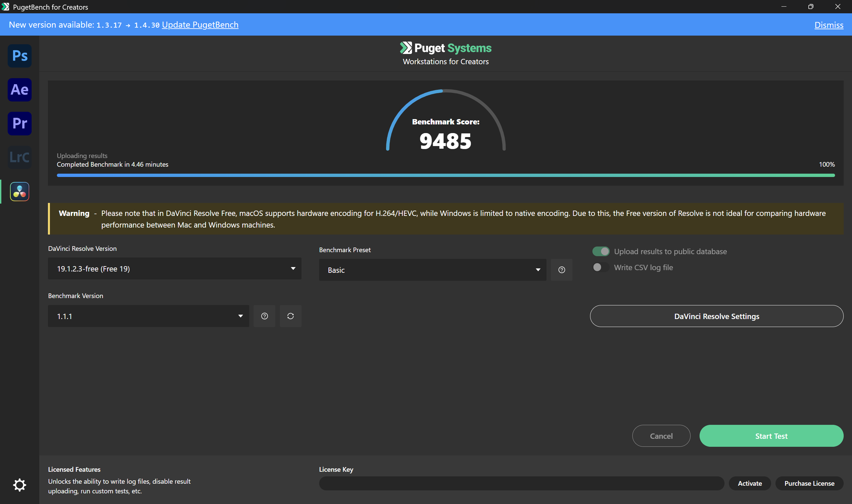Click the PugetBench logo in title bar

5,7
